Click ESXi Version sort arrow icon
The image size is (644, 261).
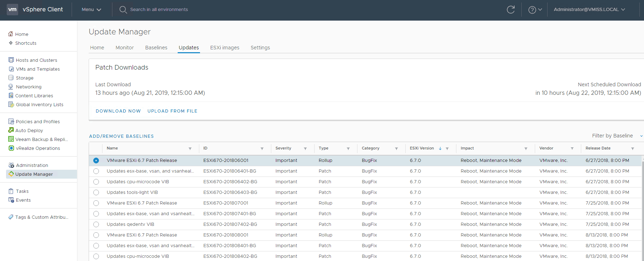tap(440, 148)
